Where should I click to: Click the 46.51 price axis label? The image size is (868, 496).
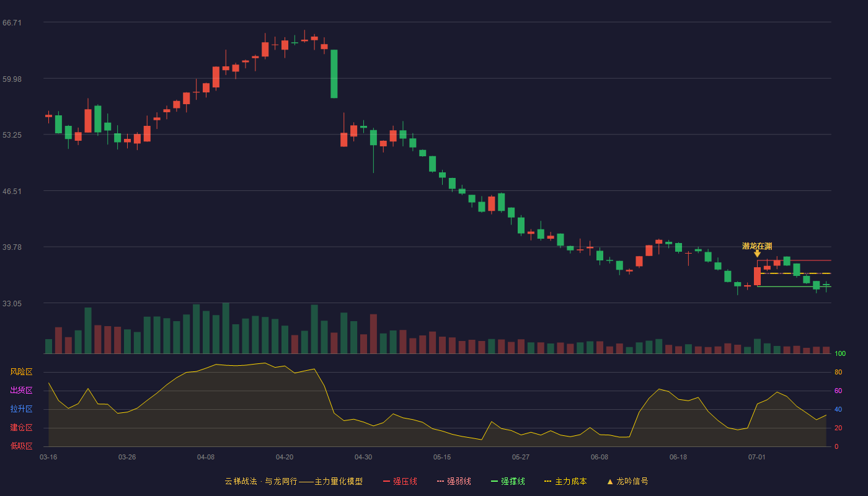pyautogui.click(x=12, y=192)
